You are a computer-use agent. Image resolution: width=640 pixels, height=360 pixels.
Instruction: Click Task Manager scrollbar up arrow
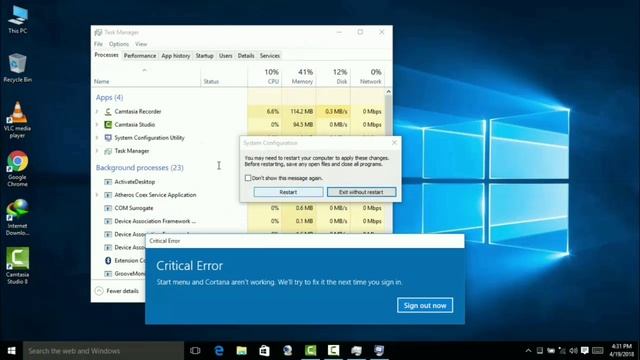point(388,92)
